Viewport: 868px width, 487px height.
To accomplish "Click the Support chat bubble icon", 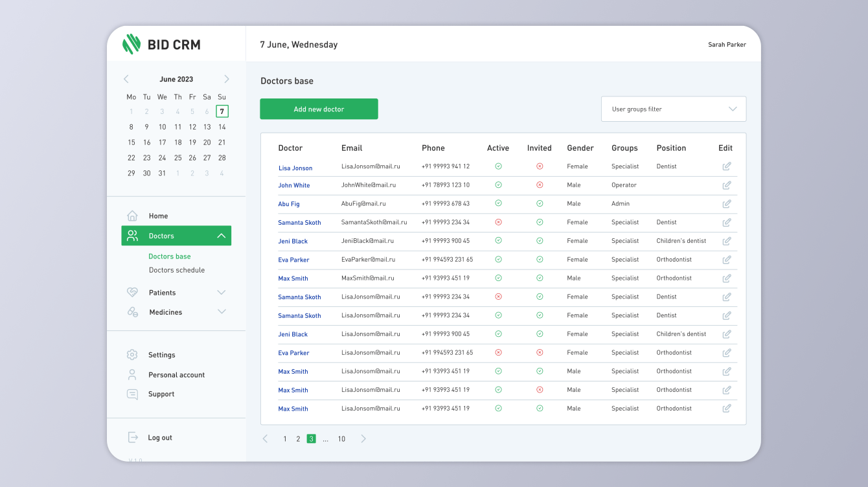I will point(132,394).
